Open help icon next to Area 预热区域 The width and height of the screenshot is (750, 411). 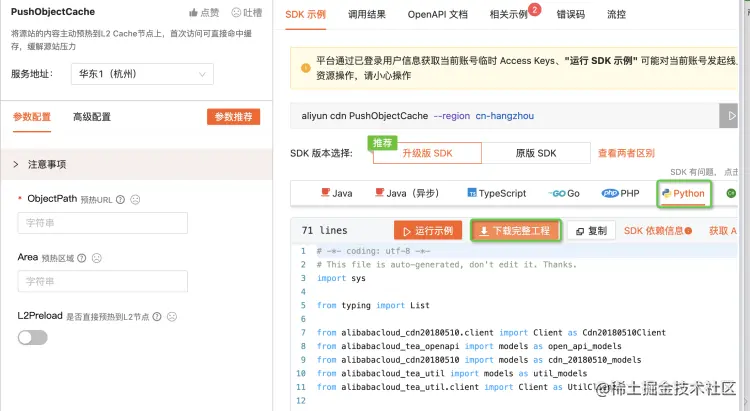pyautogui.click(x=82, y=258)
